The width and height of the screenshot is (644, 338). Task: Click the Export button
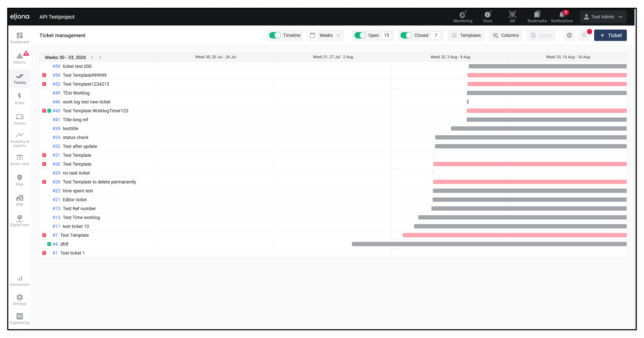(541, 35)
